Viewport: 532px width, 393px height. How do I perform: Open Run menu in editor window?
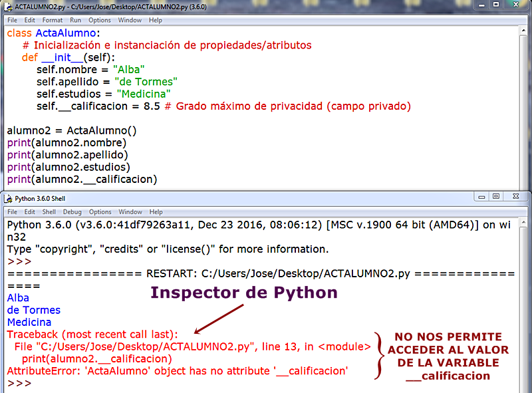(x=75, y=20)
